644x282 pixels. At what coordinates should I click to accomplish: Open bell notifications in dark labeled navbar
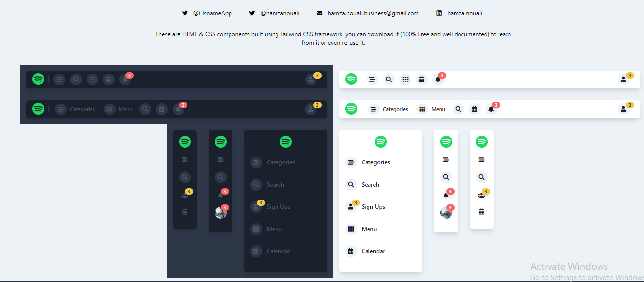(179, 109)
